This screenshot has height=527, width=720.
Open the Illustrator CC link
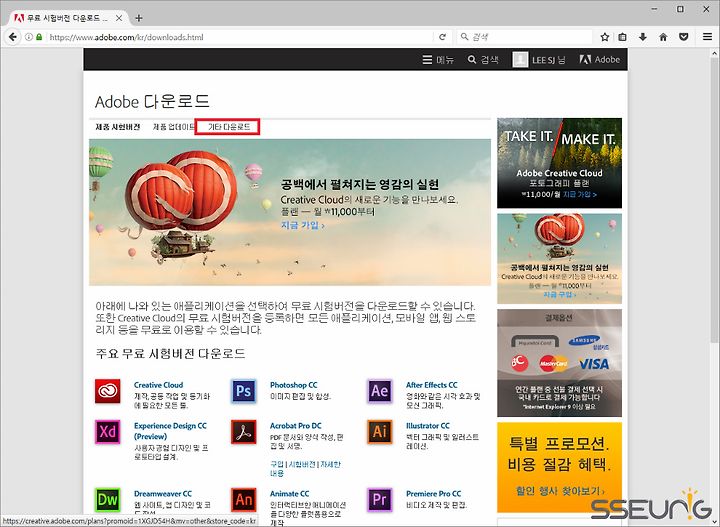tap(428, 426)
